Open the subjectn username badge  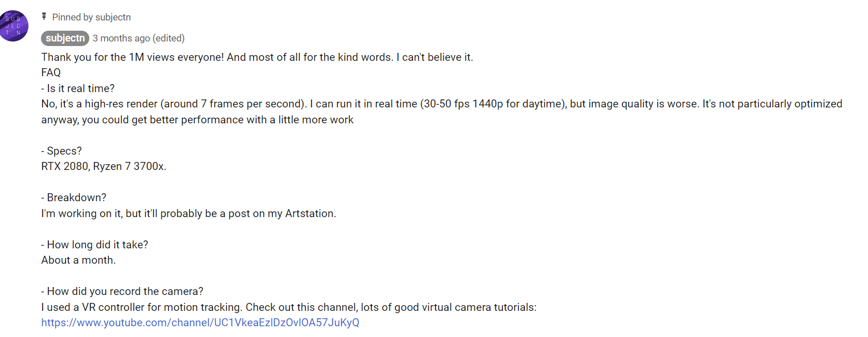65,38
